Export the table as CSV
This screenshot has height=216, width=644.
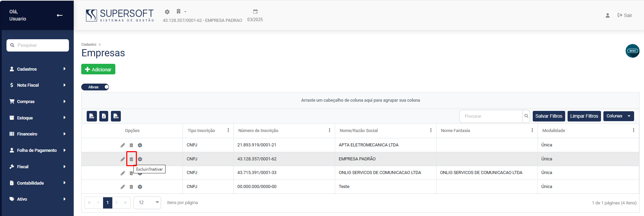pos(116,116)
